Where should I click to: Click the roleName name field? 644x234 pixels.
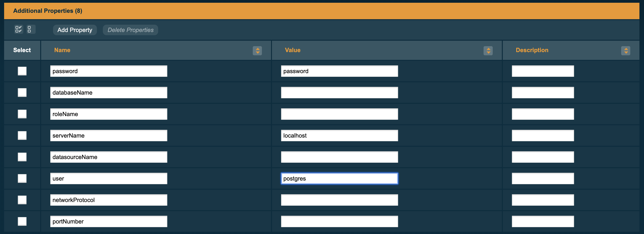109,114
